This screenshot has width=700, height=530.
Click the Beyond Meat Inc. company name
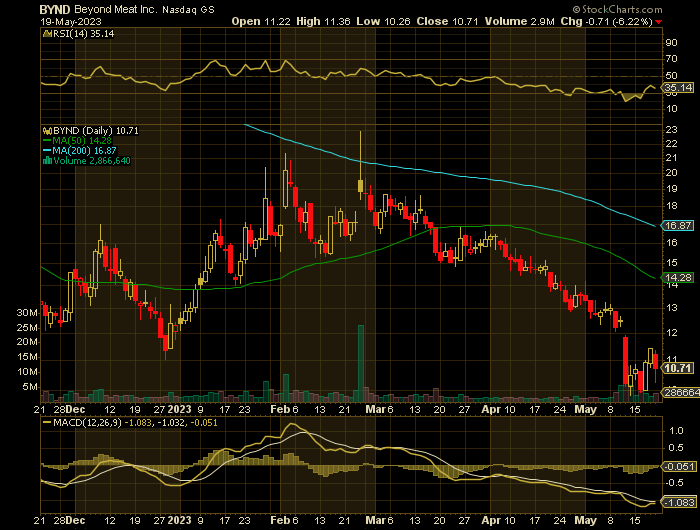point(115,9)
